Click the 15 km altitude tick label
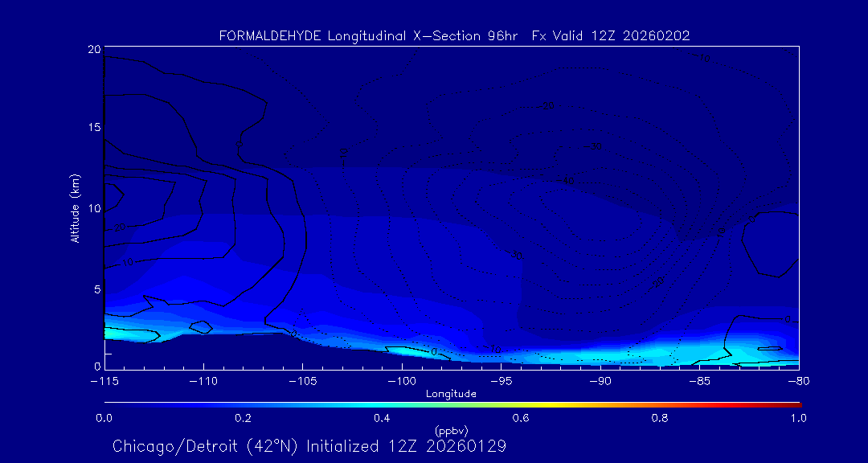The height and width of the screenshot is (463, 868). (93, 128)
